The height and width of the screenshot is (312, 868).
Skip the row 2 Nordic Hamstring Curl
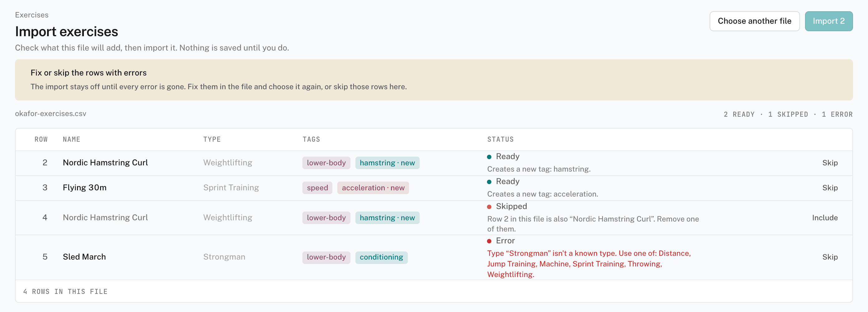(830, 163)
